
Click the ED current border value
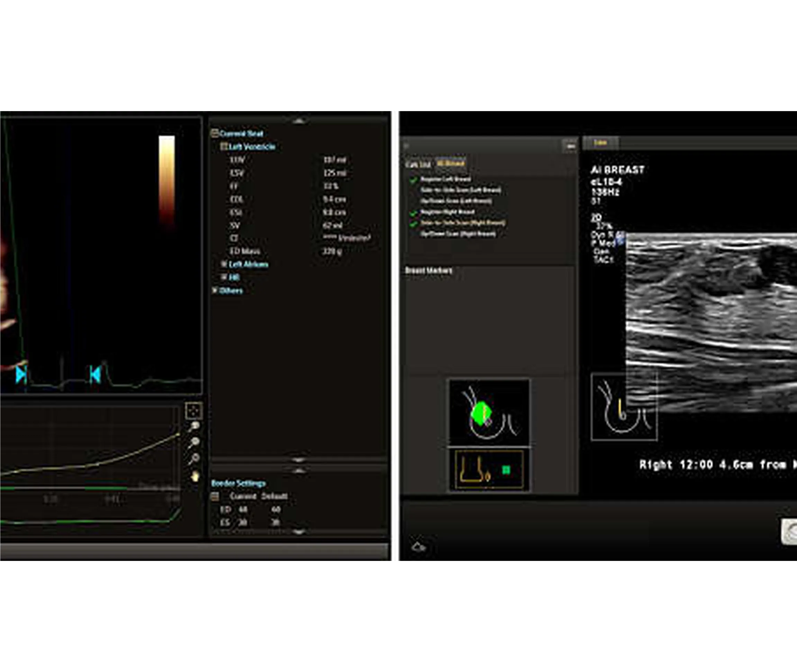pyautogui.click(x=243, y=509)
